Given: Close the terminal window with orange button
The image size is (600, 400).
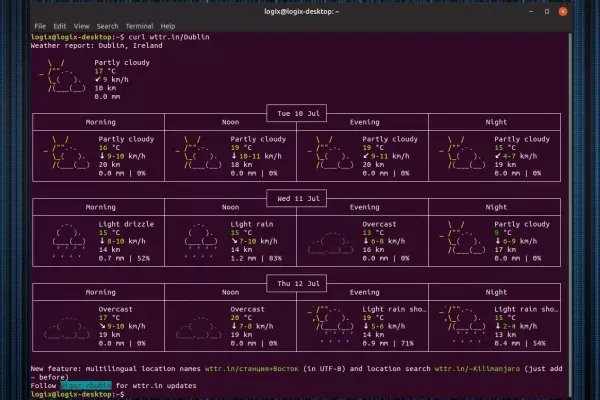Looking at the screenshot, I should point(563,11).
